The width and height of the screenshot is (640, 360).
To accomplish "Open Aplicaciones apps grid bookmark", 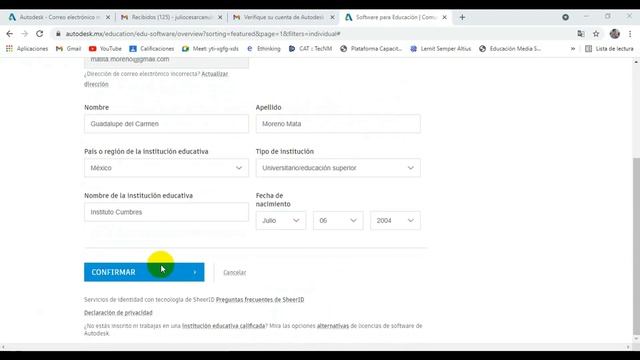I will pyautogui.click(x=27, y=49).
